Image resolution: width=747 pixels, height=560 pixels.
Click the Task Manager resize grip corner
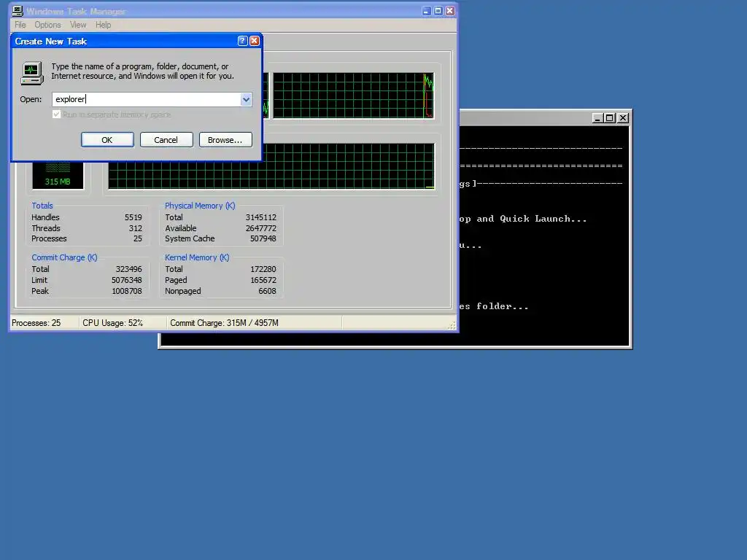pos(451,325)
